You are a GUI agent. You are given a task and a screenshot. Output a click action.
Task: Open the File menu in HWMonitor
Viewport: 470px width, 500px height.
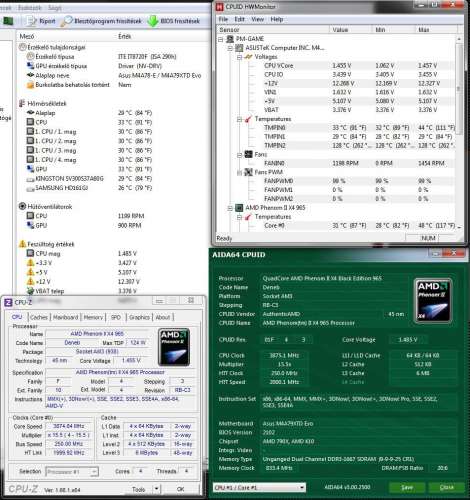pos(223,19)
